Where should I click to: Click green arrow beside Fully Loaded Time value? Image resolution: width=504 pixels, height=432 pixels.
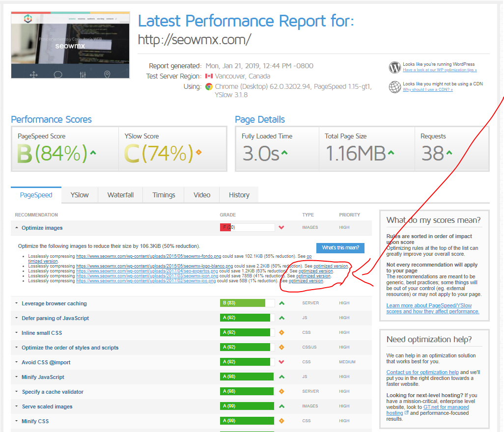click(x=284, y=153)
